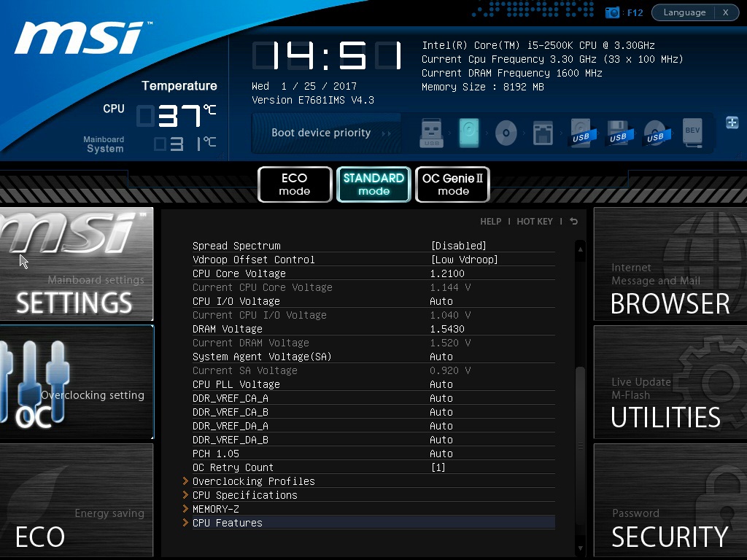Change Vdroop Offset Control [Low Vdroop] option
The image size is (747, 560).
click(464, 260)
